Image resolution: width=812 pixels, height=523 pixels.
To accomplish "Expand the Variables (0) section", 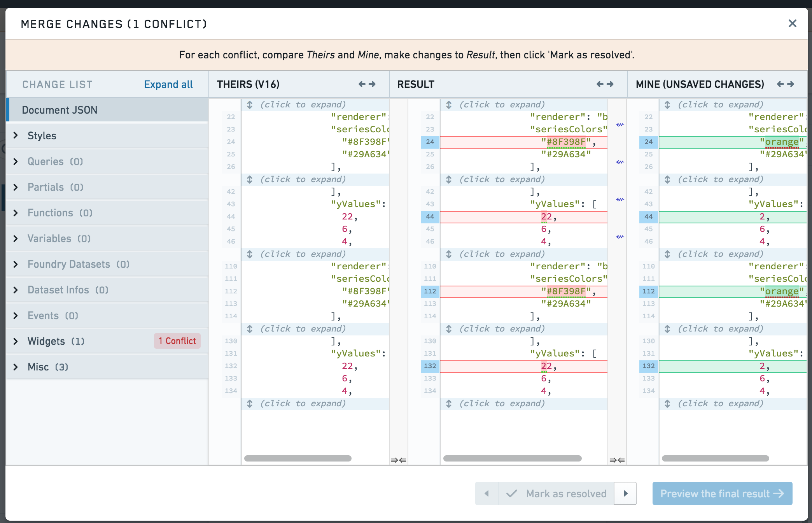I will pos(16,238).
